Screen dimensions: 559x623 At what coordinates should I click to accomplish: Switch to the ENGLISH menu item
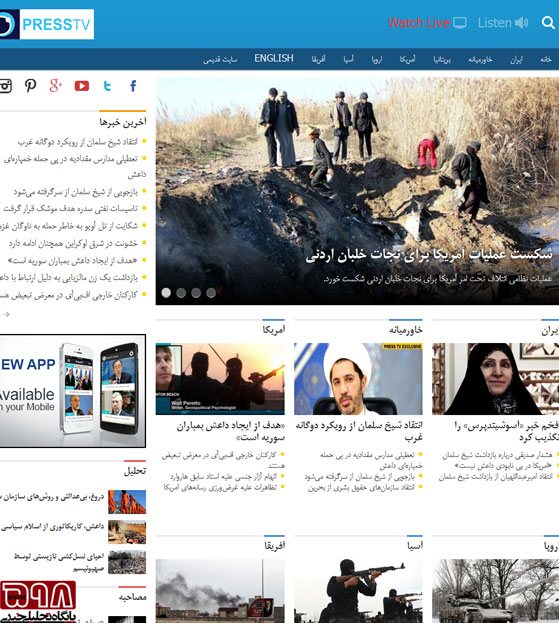[274, 58]
